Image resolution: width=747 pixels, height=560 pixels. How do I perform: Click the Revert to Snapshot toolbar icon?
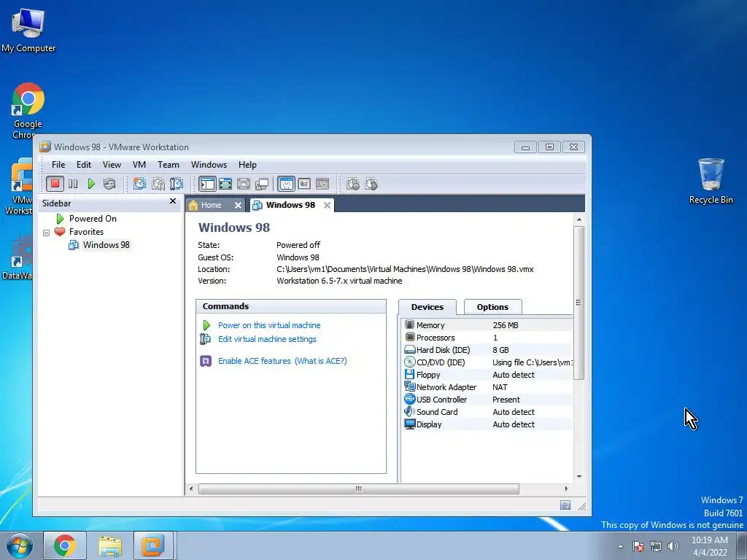[x=158, y=184]
